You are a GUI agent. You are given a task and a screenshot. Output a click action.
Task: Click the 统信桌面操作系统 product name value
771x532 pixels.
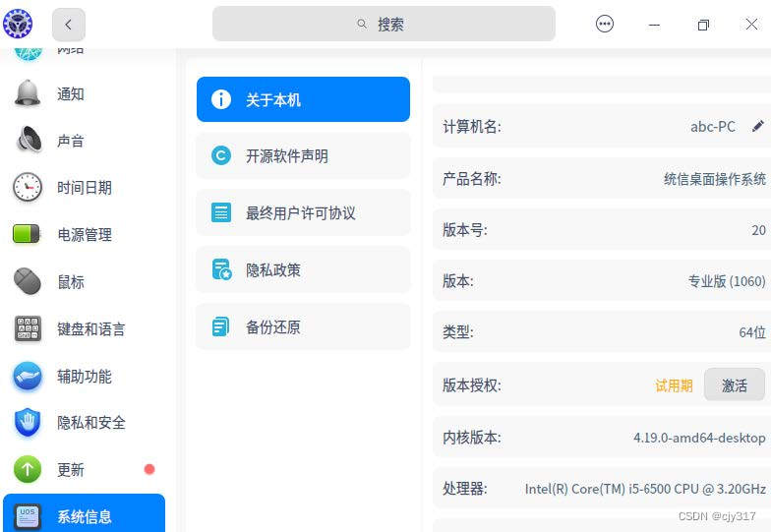714,179
